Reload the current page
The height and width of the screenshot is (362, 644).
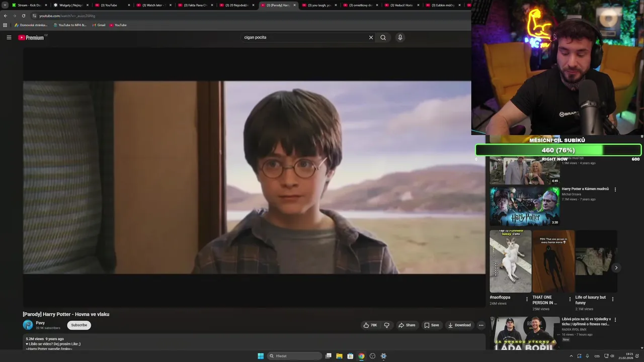click(x=23, y=16)
